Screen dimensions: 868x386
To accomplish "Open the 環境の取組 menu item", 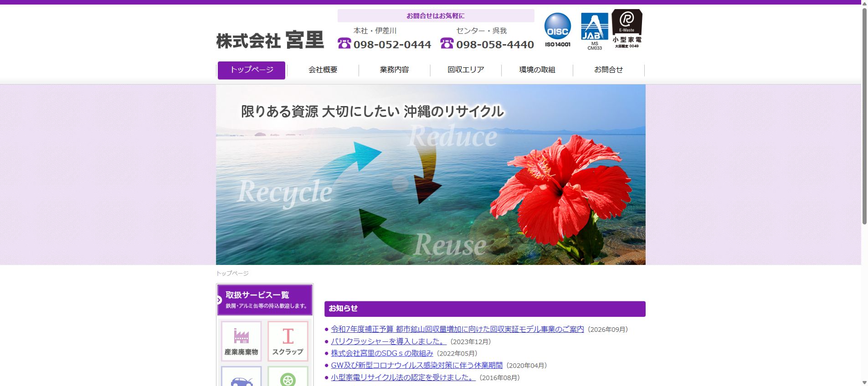I will [537, 70].
